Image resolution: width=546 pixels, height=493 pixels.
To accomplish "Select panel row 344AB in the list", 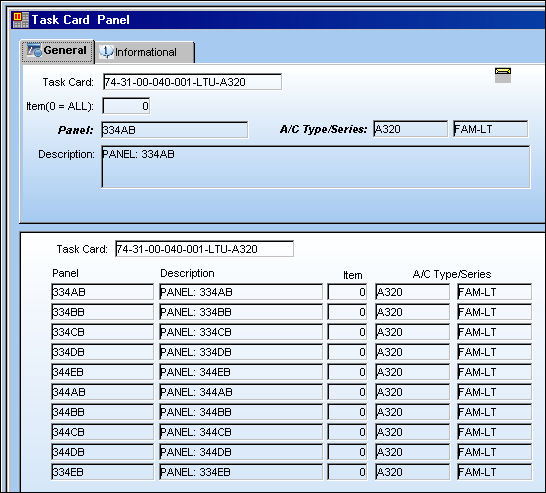I will tap(102, 392).
